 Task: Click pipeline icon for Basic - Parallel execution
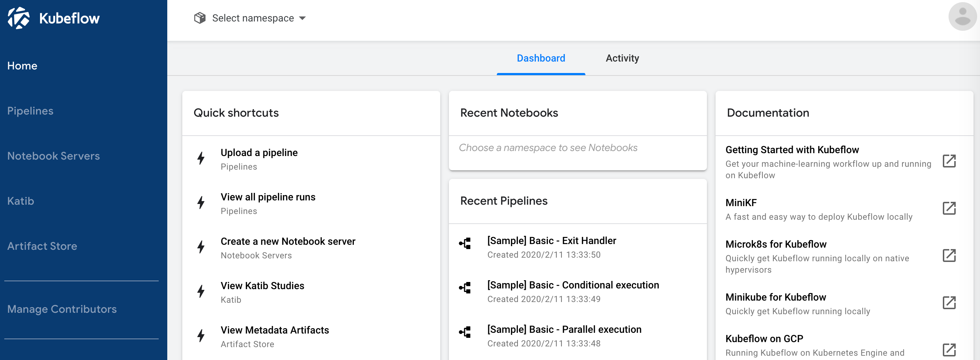(465, 332)
